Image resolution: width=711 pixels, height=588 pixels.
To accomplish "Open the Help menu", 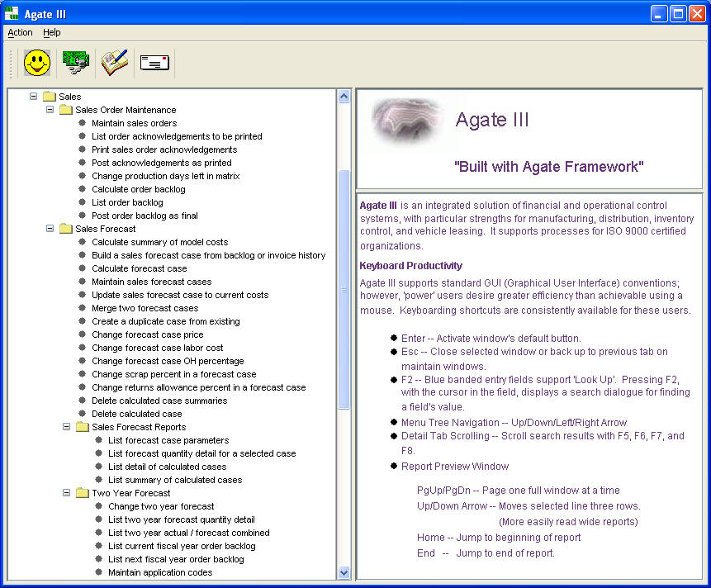I will coord(52,33).
